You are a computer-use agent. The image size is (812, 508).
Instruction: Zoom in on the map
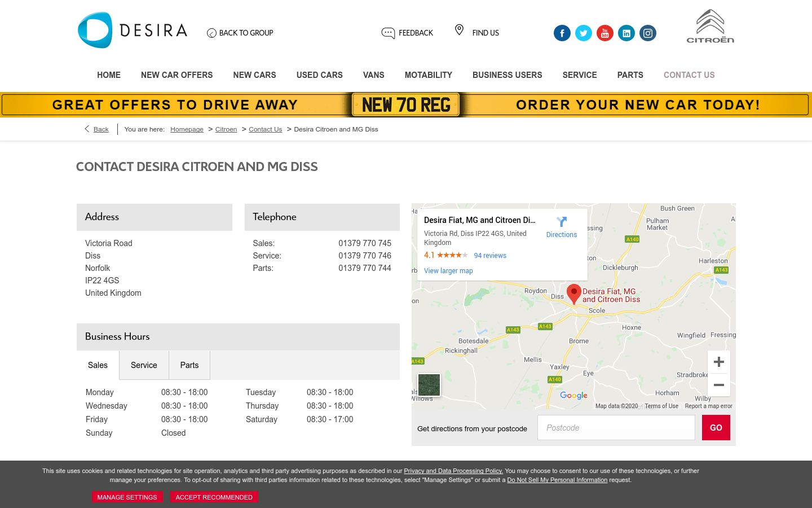718,362
